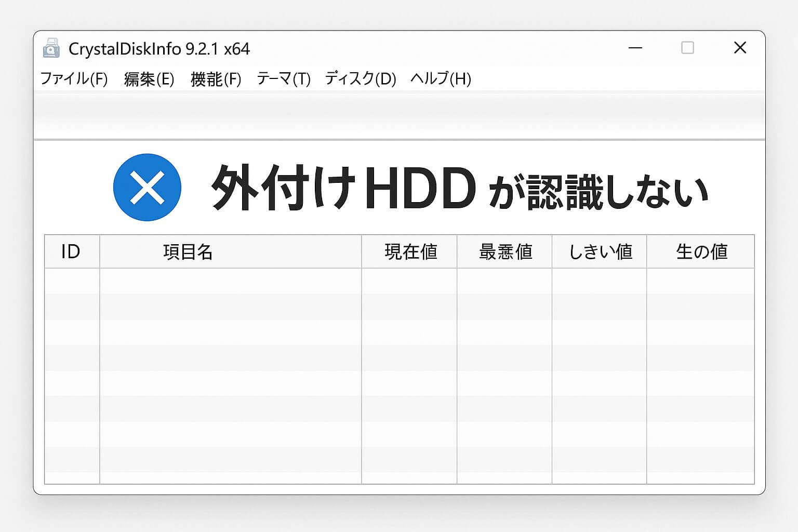The width and height of the screenshot is (798, 532).
Task: Click the 現在値 column header
Action: click(x=410, y=252)
